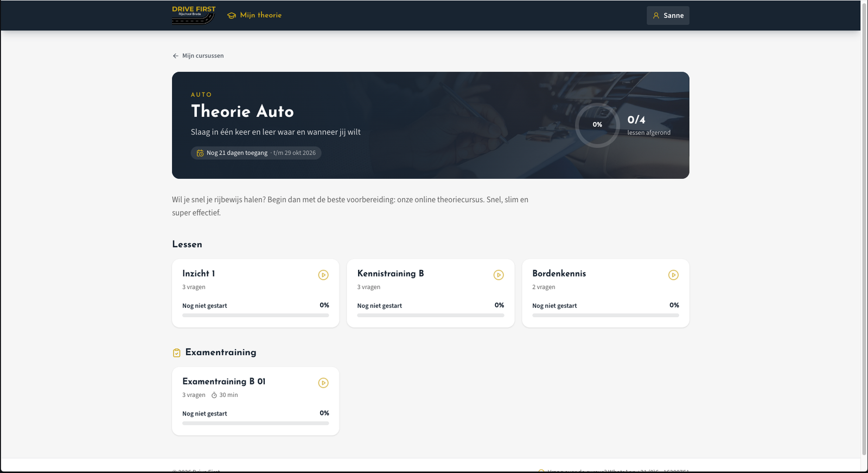Click the '0/4' lessons completed counter
Screen dimensions: 868x473
pyautogui.click(x=636, y=120)
